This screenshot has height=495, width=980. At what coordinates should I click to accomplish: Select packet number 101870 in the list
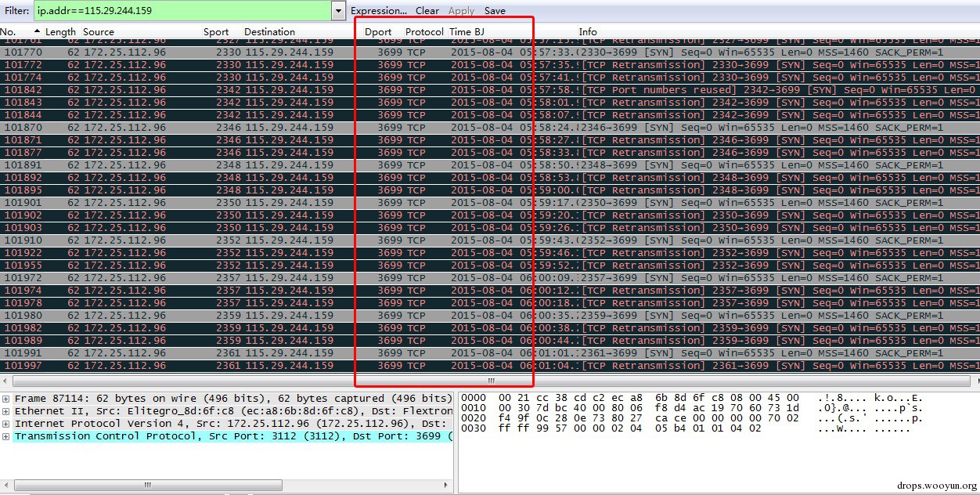tap(235, 128)
